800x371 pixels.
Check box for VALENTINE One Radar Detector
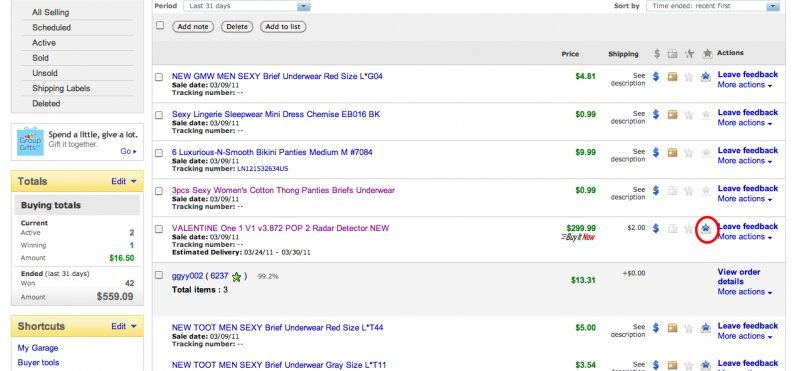[x=159, y=229]
